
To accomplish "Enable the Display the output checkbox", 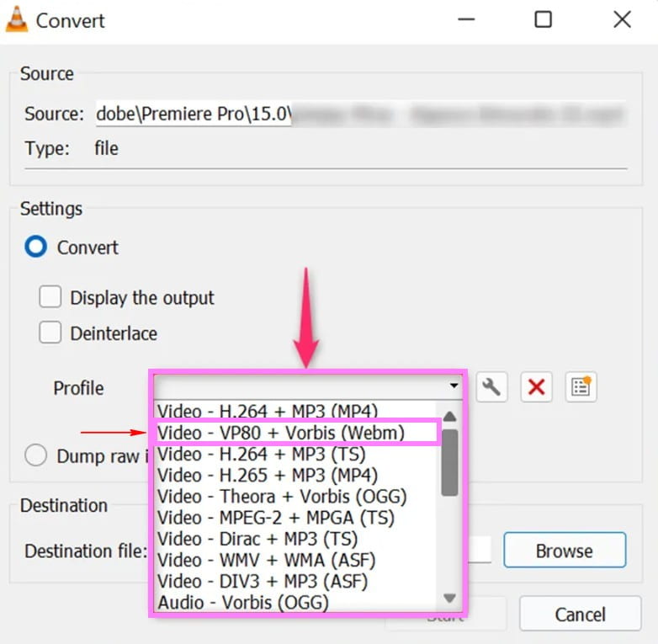I will pyautogui.click(x=51, y=297).
